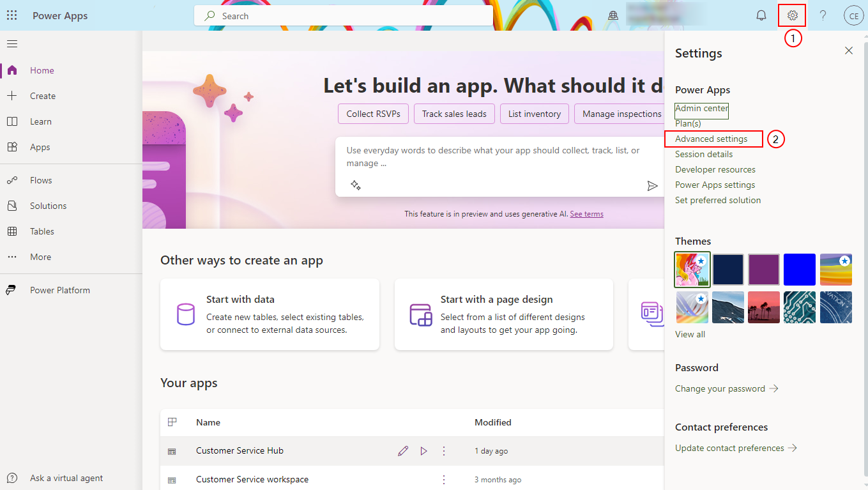Close the Settings panel

pyautogui.click(x=849, y=50)
